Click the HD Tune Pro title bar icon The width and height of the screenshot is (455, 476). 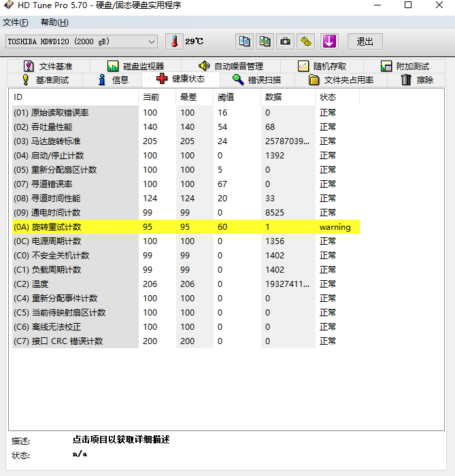click(9, 5)
